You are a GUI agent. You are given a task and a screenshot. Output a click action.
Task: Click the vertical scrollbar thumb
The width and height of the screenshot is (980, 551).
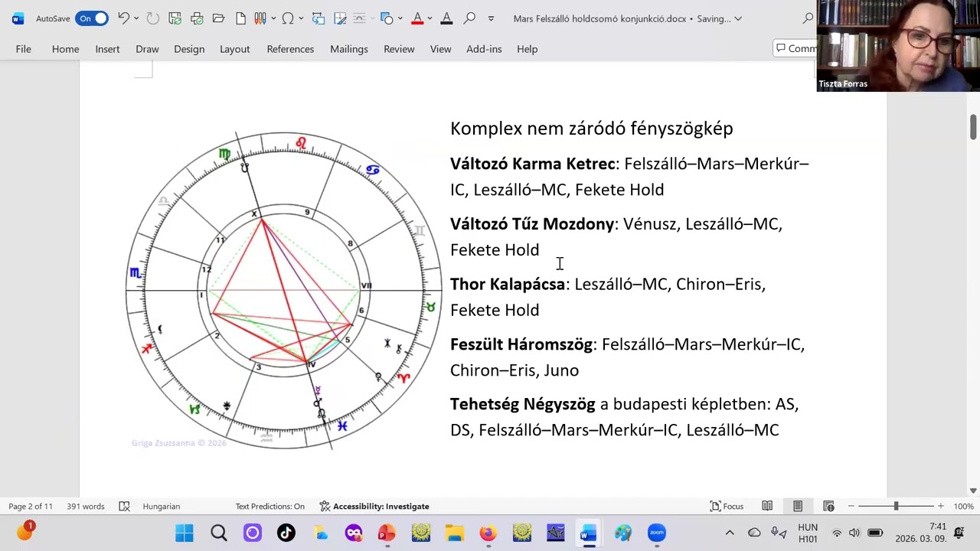point(974,127)
